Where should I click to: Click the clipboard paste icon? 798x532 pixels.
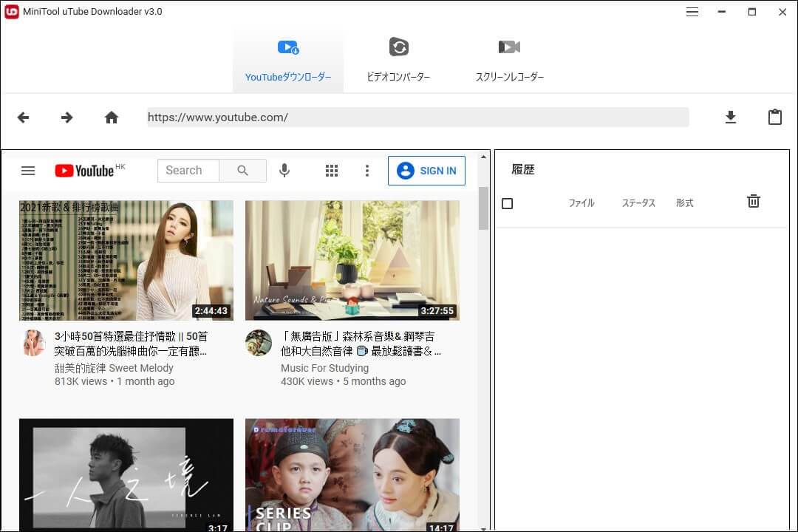click(774, 117)
